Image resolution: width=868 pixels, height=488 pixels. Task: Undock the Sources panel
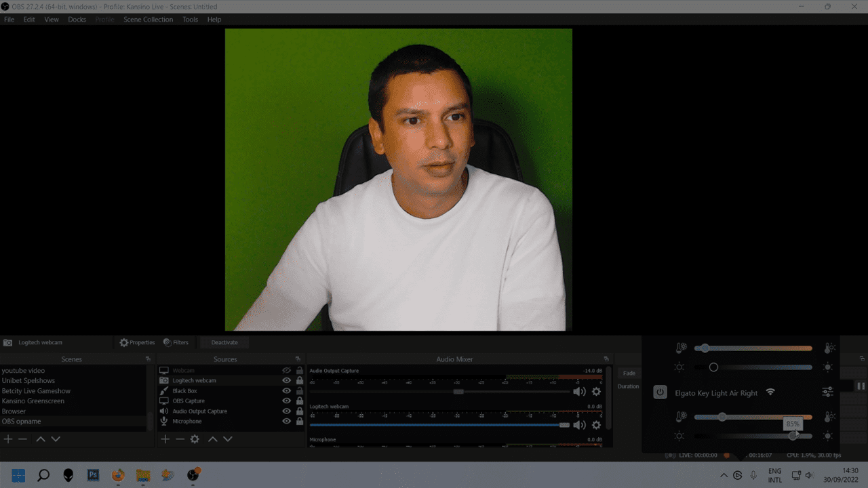(298, 359)
